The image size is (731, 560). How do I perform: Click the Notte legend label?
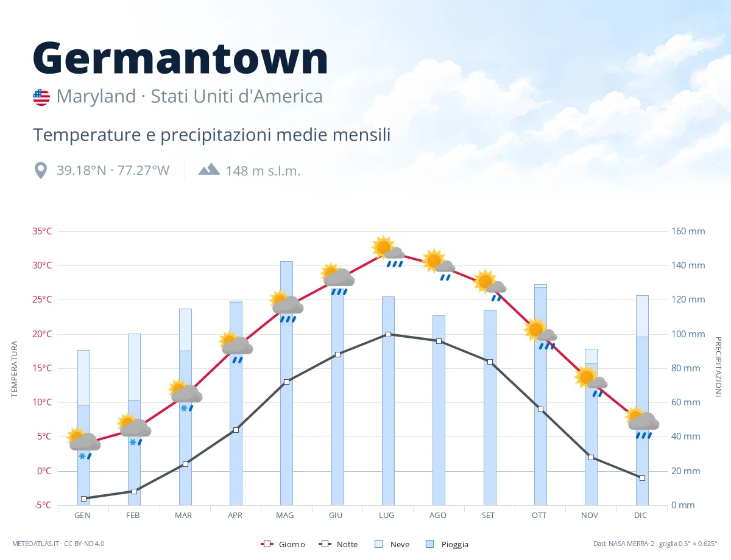click(347, 545)
